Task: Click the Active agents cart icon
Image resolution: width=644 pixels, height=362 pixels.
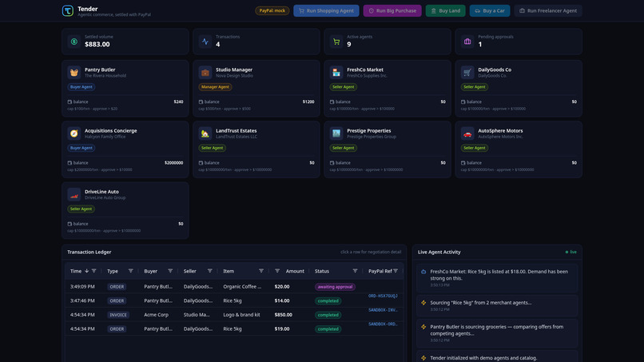Action: click(x=336, y=42)
